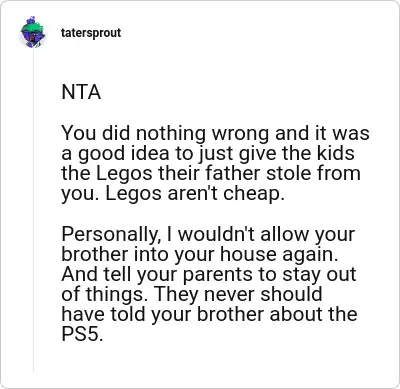Click the word 'house' in the second paragraph

[248, 255]
